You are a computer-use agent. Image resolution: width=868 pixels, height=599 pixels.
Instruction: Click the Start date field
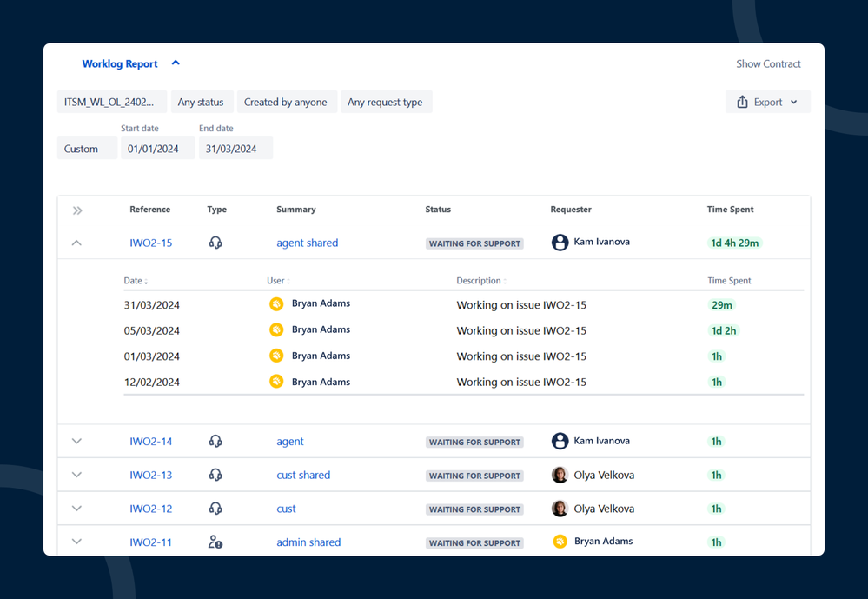tap(154, 149)
